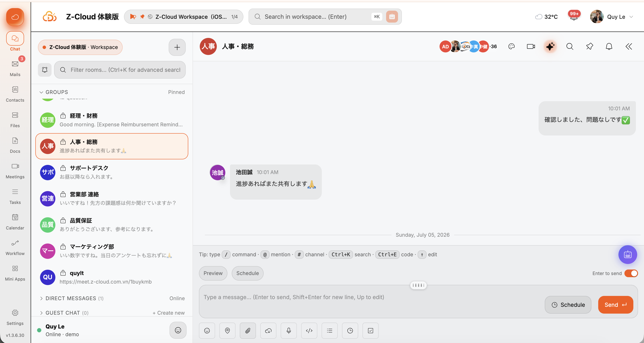Share location from composer toolbar
Image resolution: width=644 pixels, height=343 pixels.
pos(227,331)
